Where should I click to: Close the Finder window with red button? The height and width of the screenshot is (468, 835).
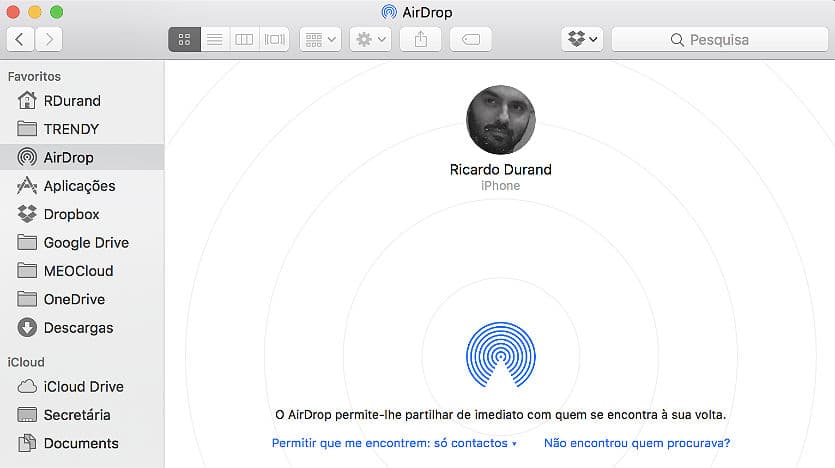click(x=13, y=12)
